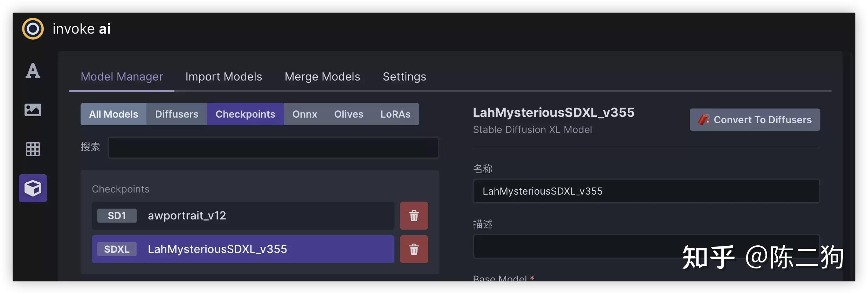Open the text-to-image tab in sidebar
Screen dimensions: 868x294
click(x=33, y=71)
